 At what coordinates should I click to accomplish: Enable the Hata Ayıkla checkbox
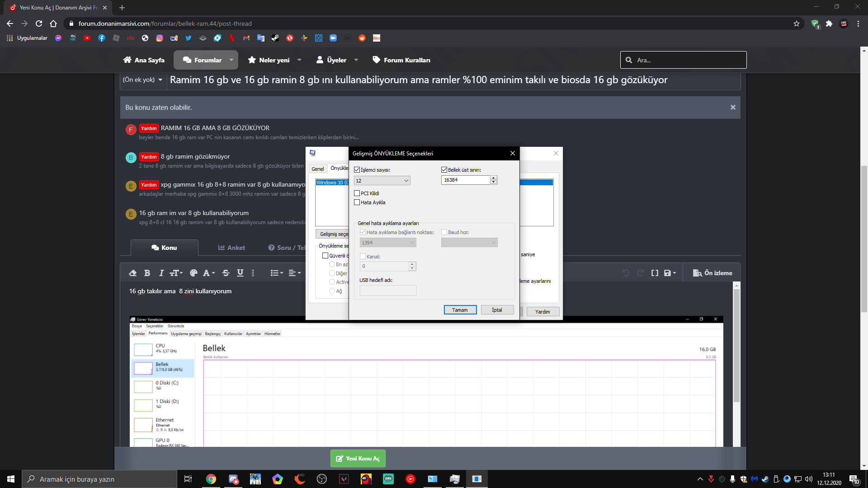[x=357, y=202]
